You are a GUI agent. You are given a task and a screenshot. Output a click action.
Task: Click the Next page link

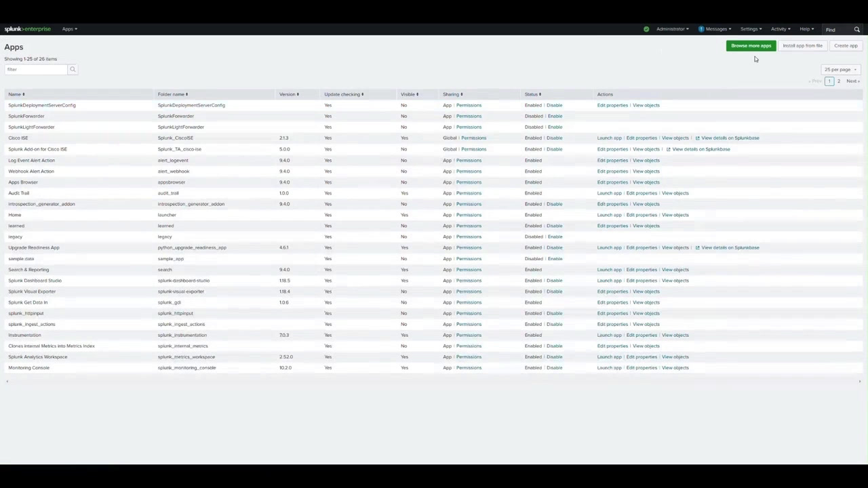(x=853, y=81)
